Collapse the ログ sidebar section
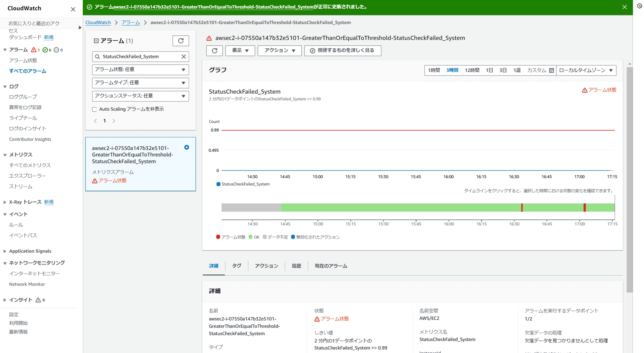The width and height of the screenshot is (644, 353). pyautogui.click(x=5, y=87)
